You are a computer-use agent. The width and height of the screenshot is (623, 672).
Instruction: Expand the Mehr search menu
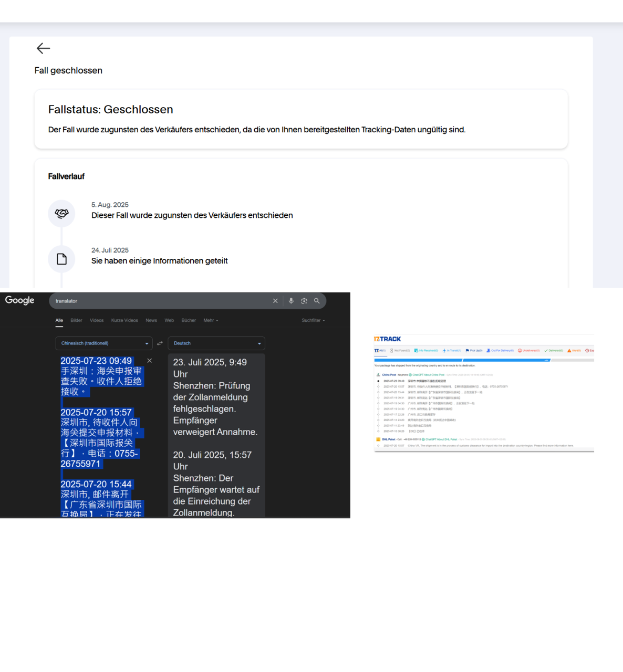[211, 320]
